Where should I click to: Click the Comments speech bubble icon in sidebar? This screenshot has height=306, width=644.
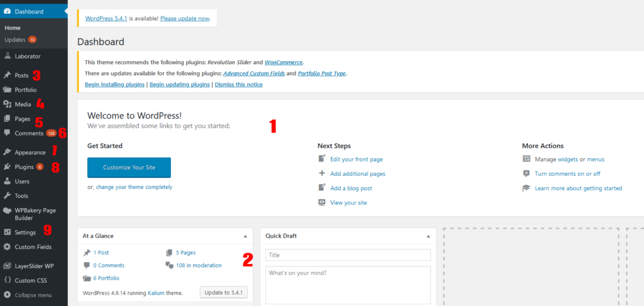click(6, 133)
